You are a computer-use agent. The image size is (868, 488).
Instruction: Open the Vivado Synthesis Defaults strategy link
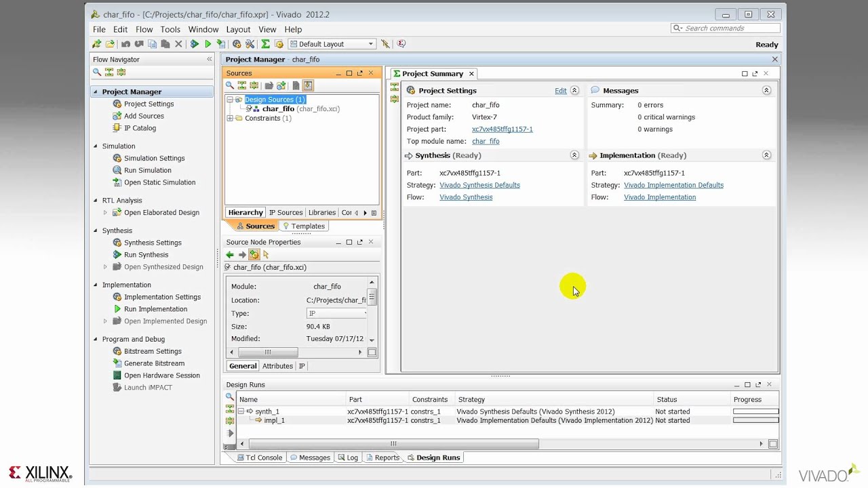pos(479,185)
